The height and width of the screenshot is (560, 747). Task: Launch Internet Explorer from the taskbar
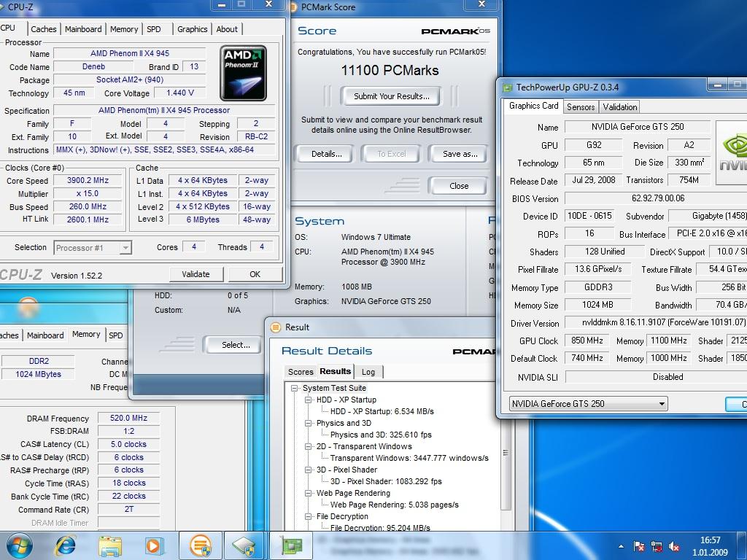[65, 545]
